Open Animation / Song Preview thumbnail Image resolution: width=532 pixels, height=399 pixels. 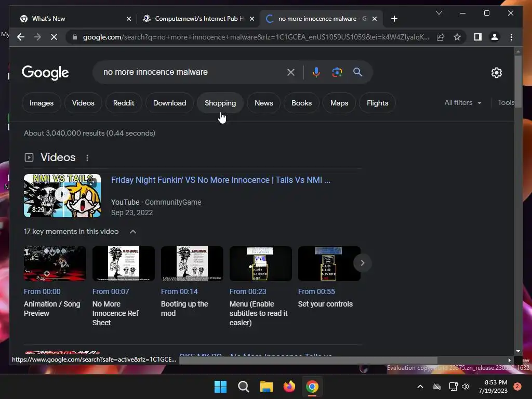pos(55,263)
